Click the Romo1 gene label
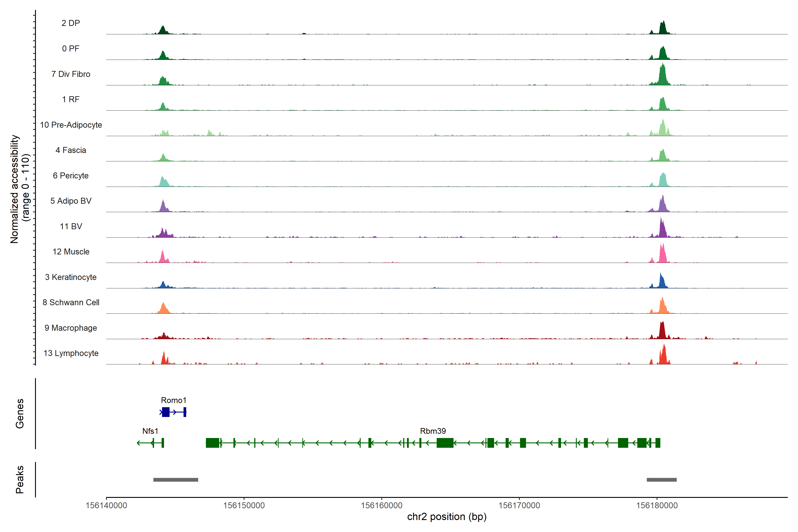 pos(173,400)
